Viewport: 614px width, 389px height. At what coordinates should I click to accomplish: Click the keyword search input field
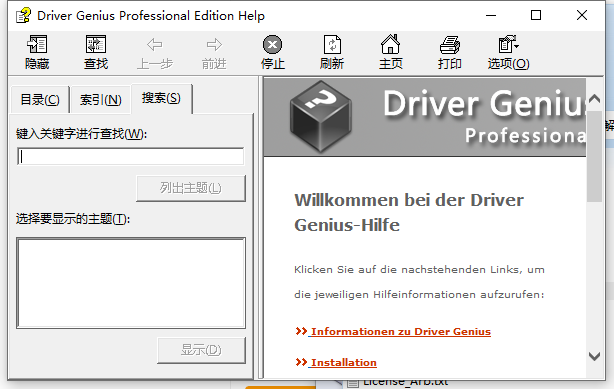click(x=131, y=156)
